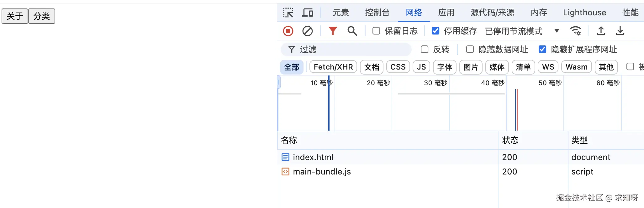Filter requests by CSS
Viewport: 644px width, 208px height.
[398, 67]
